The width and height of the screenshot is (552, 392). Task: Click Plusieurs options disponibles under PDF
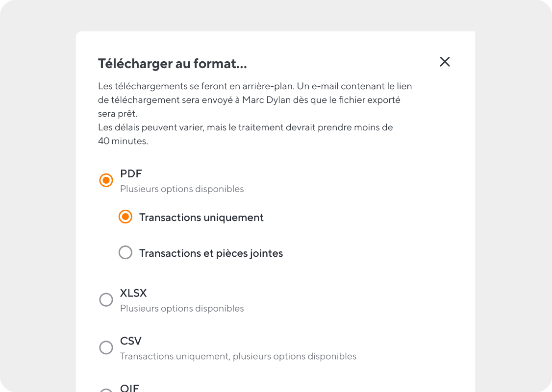pos(182,189)
